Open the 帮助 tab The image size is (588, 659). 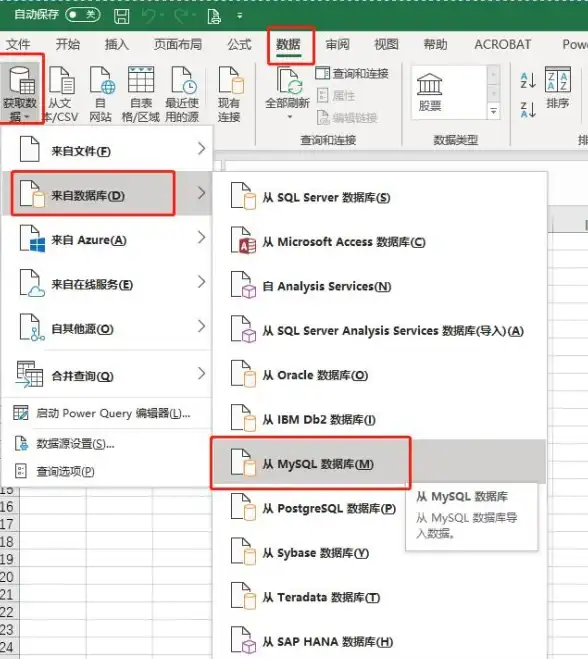click(435, 44)
